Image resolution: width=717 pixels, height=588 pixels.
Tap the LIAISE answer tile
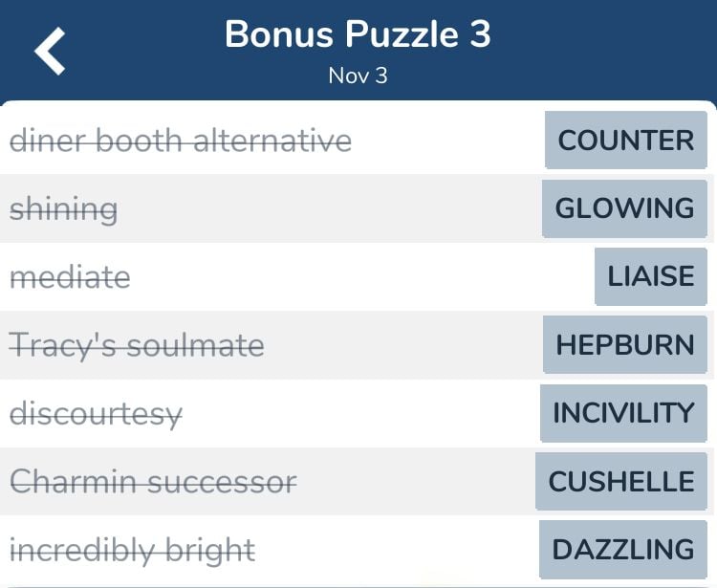(x=651, y=276)
